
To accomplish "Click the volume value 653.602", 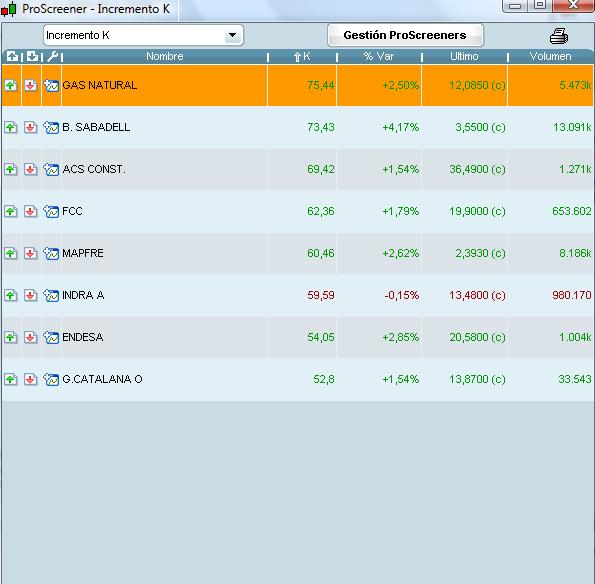I will click(571, 211).
